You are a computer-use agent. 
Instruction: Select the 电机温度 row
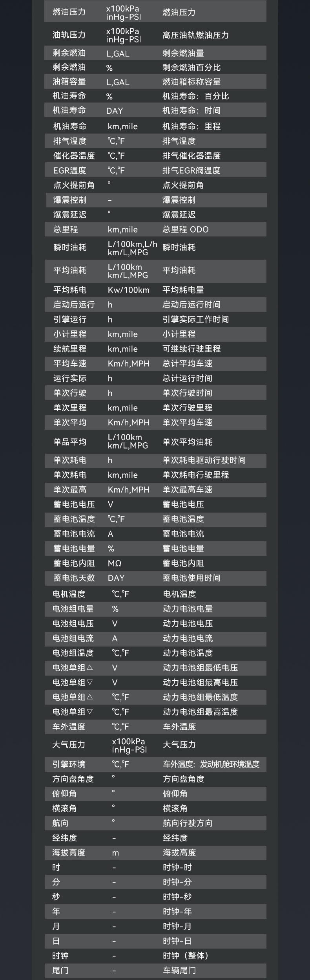(x=155, y=594)
